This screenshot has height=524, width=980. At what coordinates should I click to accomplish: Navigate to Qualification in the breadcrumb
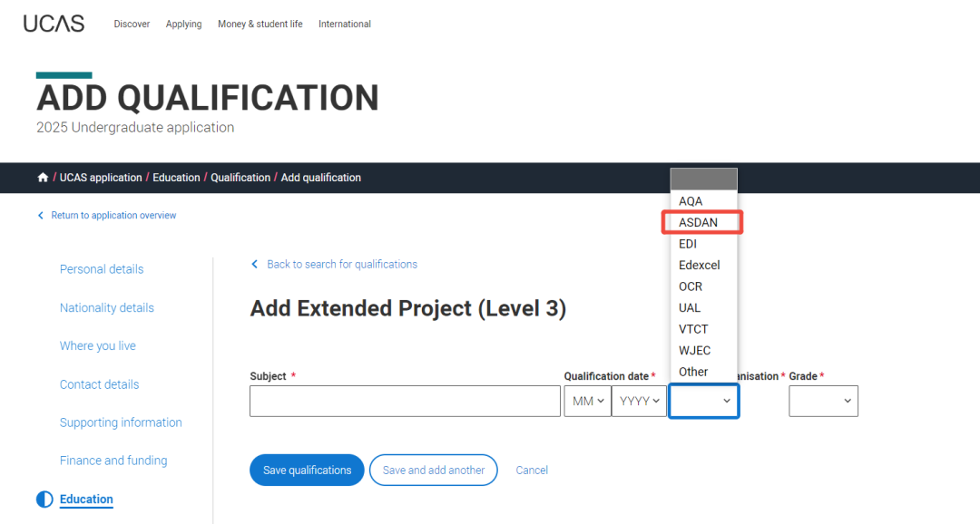point(240,178)
